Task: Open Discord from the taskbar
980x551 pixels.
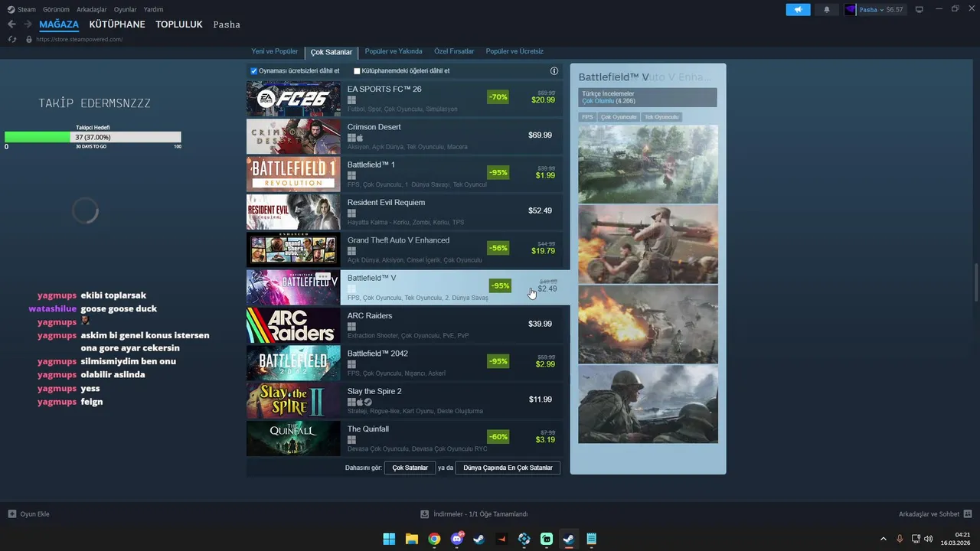Action: [457, 539]
